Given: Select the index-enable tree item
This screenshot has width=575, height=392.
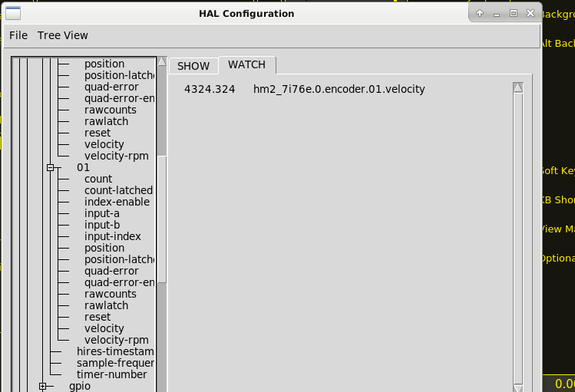Looking at the screenshot, I should pyautogui.click(x=117, y=202).
